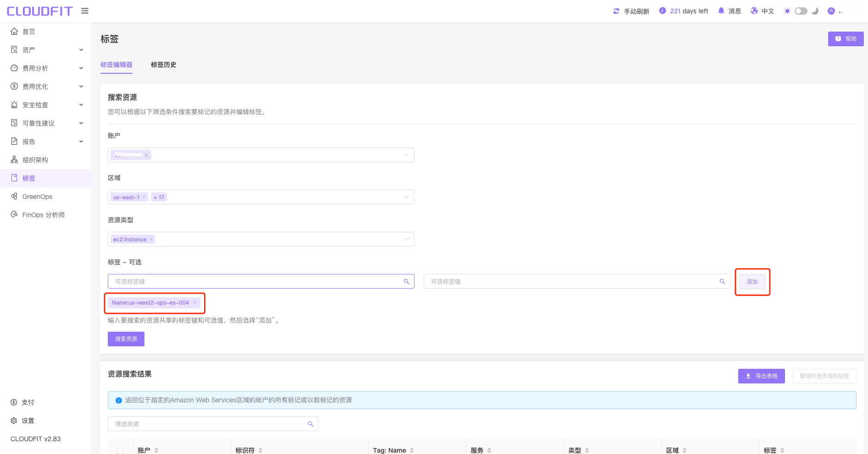Click the 设置 gear icon
This screenshot has width=868, height=454.
pyautogui.click(x=14, y=421)
